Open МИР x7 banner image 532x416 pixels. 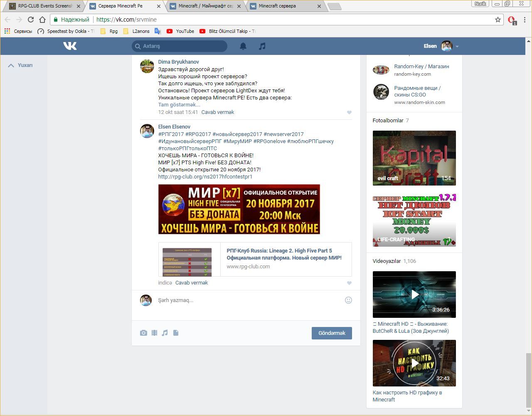point(239,209)
